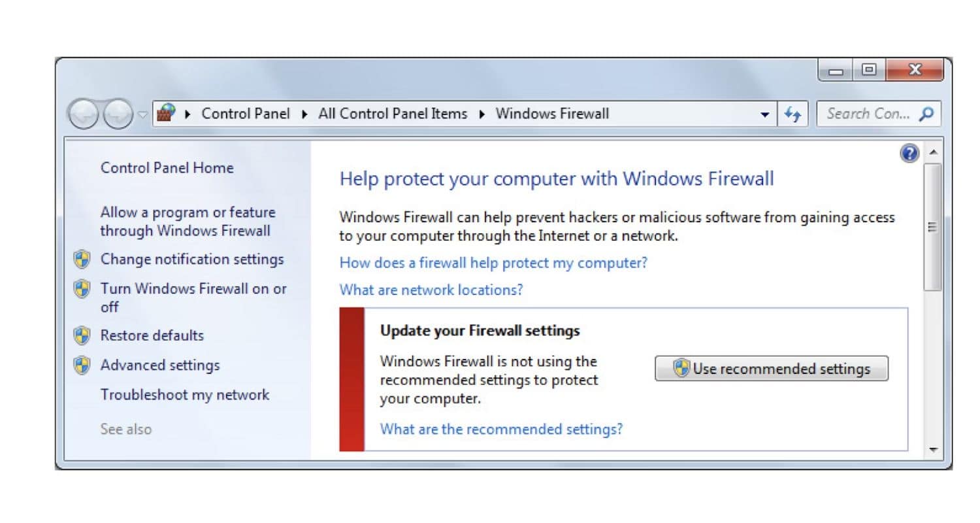The height and width of the screenshot is (523, 980).
Task: Click the magnifier icon in search box
Action: tap(926, 114)
